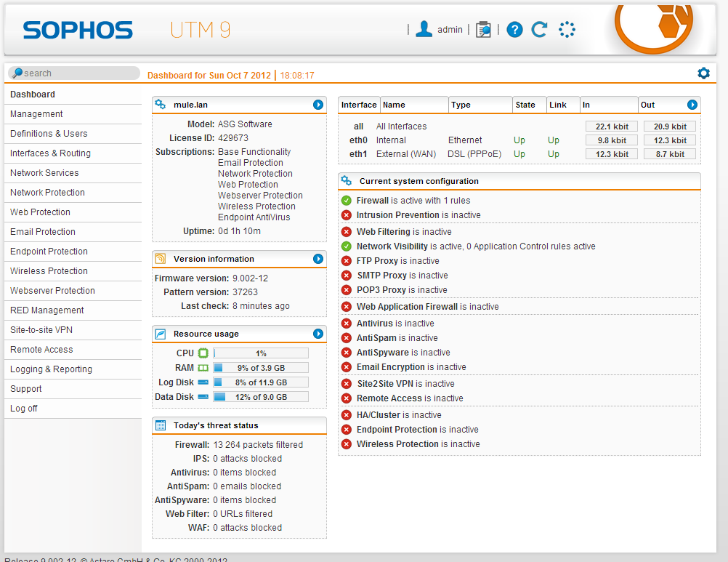Open Logging & Reporting menu
This screenshot has width=728, height=562.
[73, 369]
